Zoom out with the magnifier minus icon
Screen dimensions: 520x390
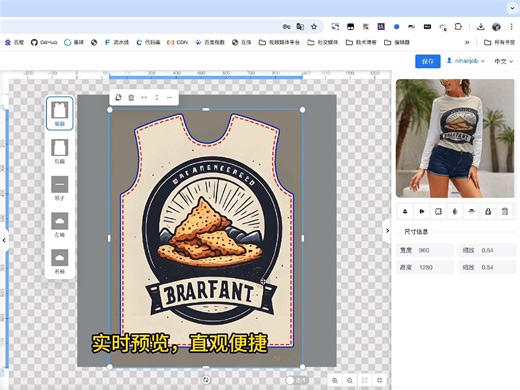(350, 380)
